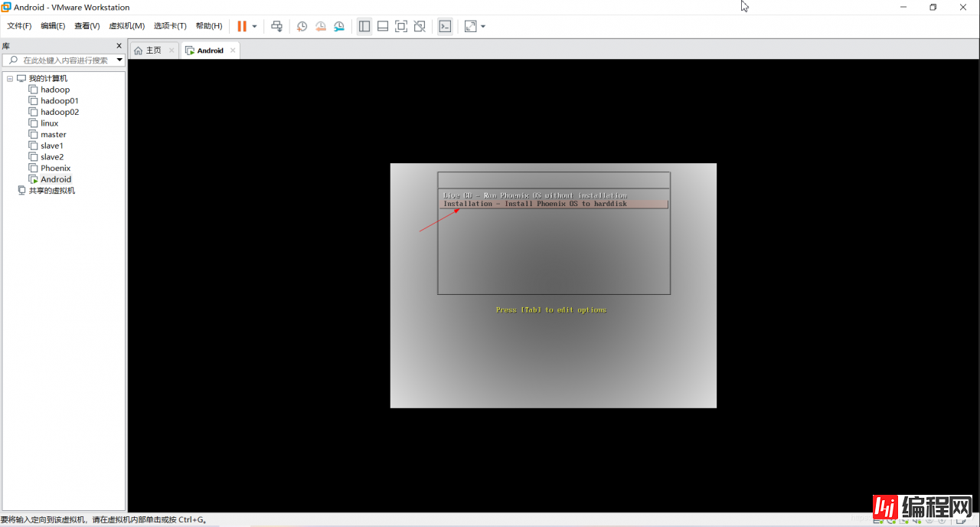
Task: Toggle the library sidebar view
Action: (364, 26)
